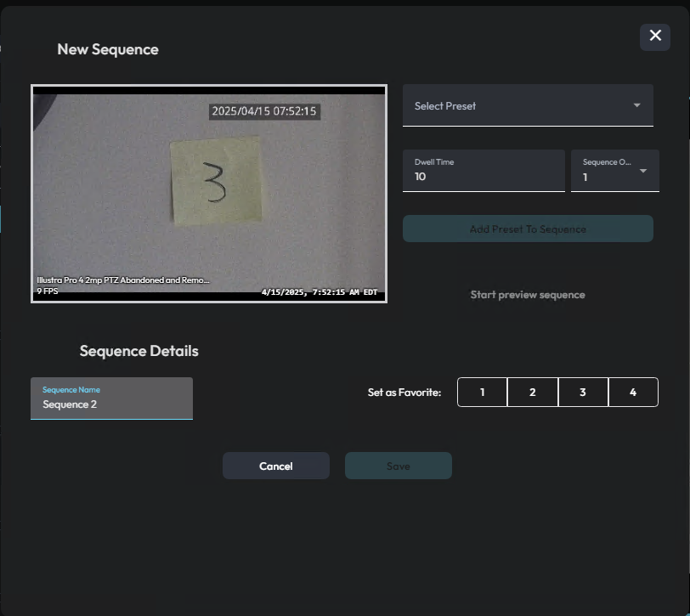
Task: Close the New Sequence dialog
Action: click(x=654, y=37)
